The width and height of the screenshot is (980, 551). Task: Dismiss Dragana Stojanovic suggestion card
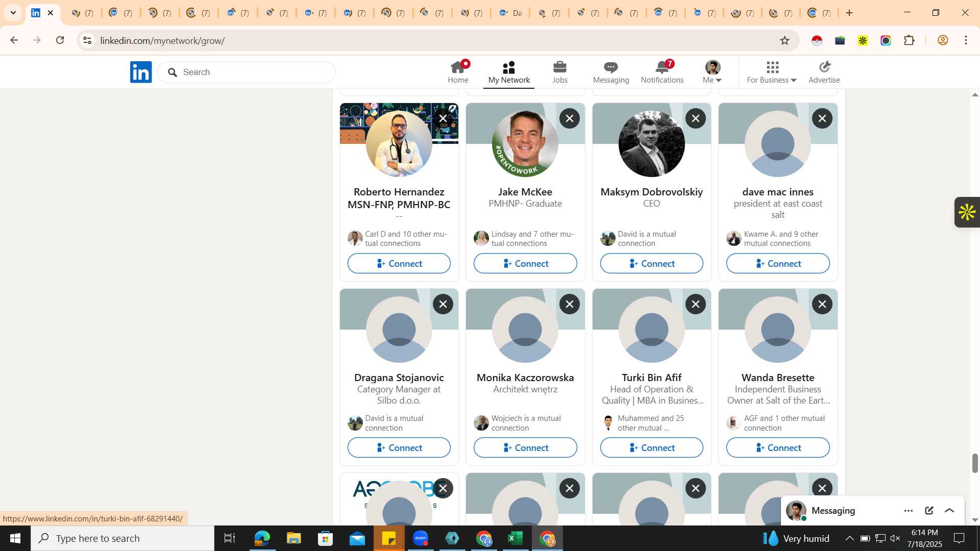pyautogui.click(x=443, y=304)
